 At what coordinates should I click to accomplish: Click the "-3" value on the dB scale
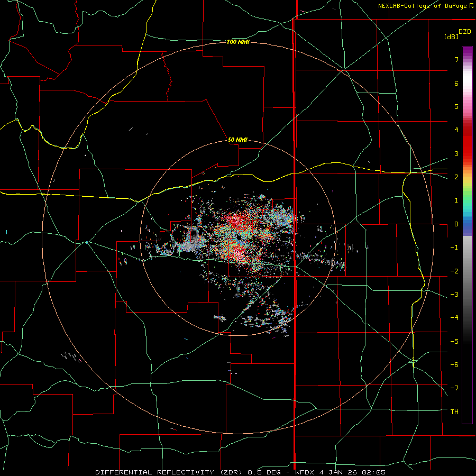(454, 295)
